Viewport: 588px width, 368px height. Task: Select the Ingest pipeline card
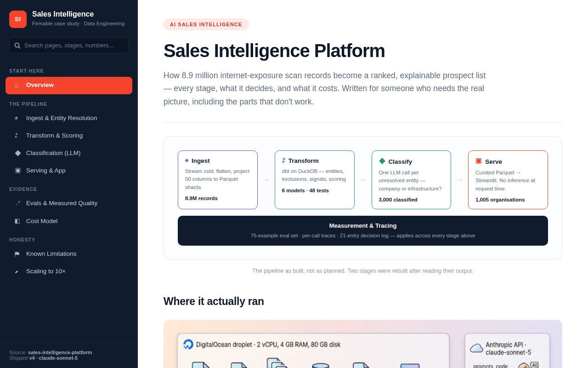click(x=218, y=180)
